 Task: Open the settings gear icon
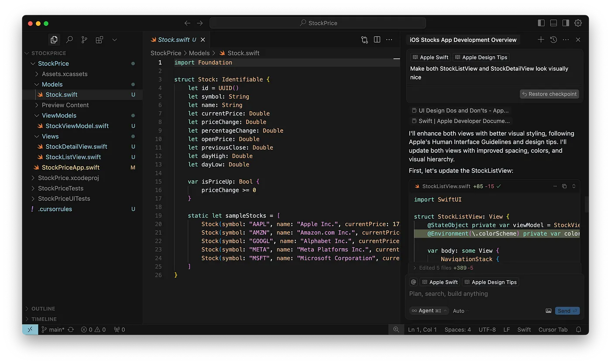tap(578, 23)
